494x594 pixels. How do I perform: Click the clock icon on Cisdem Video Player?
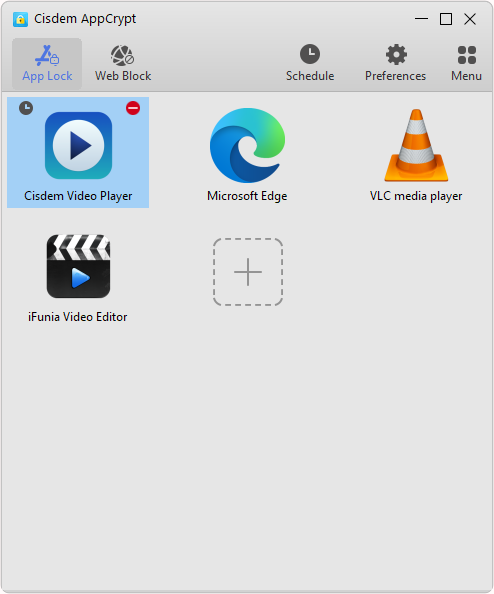point(26,108)
